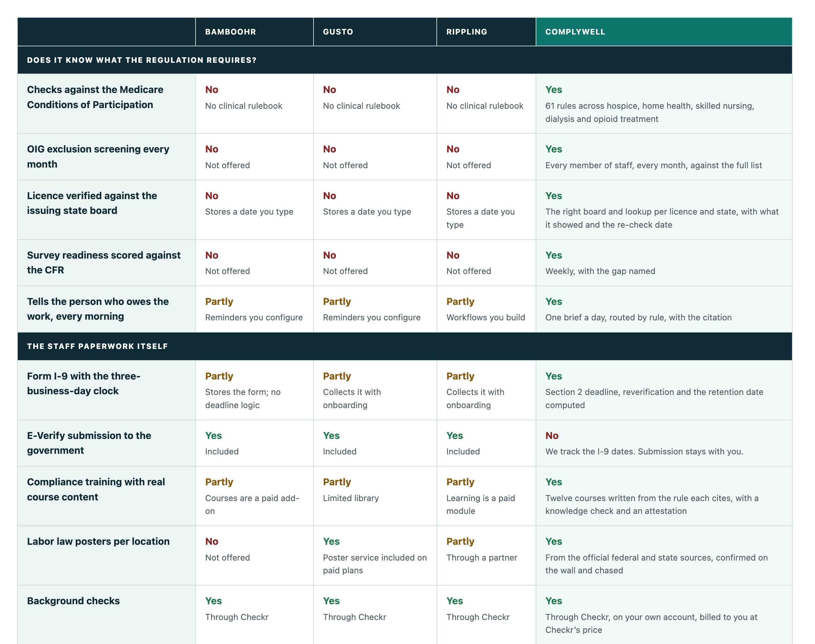Click 'Twelve courses written from the rule' text

coord(652,504)
